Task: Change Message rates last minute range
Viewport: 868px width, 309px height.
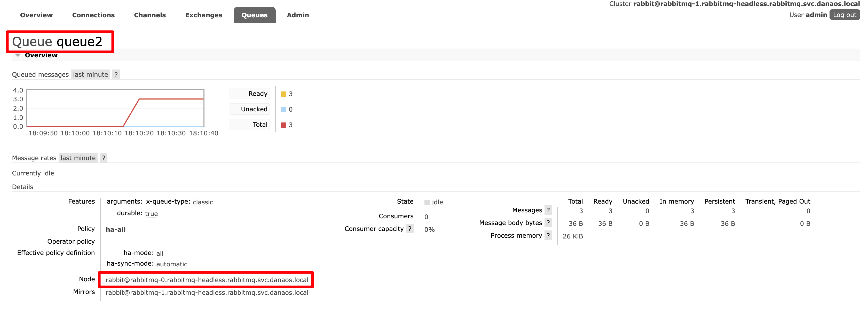Action: [78, 158]
